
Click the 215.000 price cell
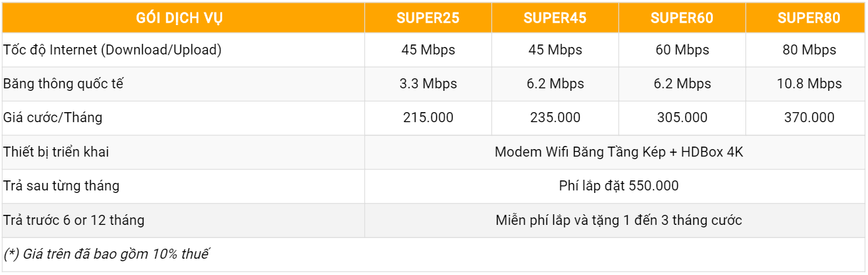(428, 118)
